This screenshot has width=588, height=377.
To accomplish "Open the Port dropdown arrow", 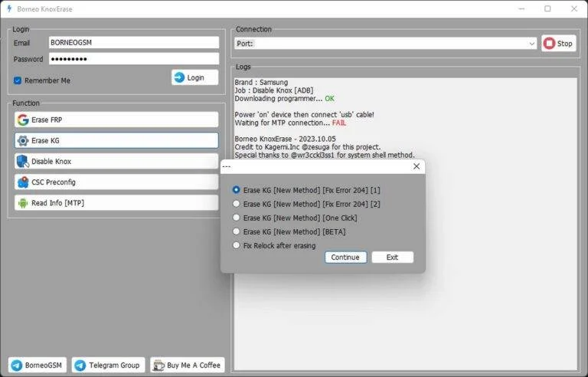I will tap(532, 44).
